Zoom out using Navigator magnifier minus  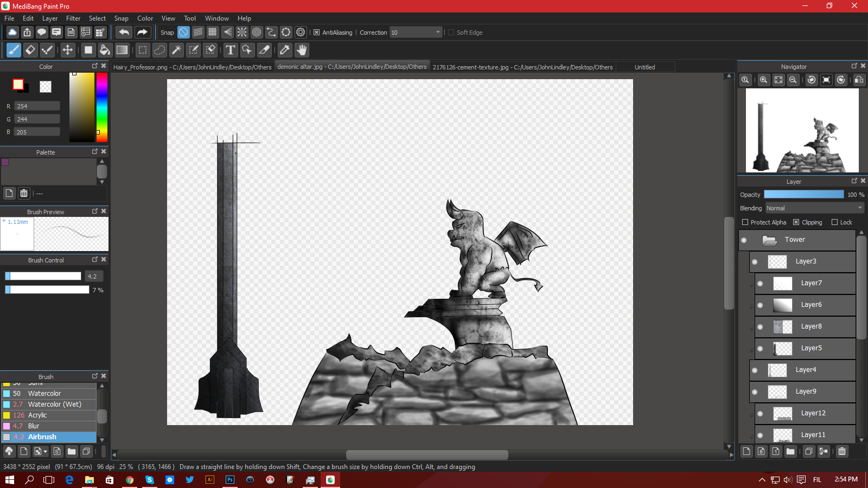click(793, 80)
